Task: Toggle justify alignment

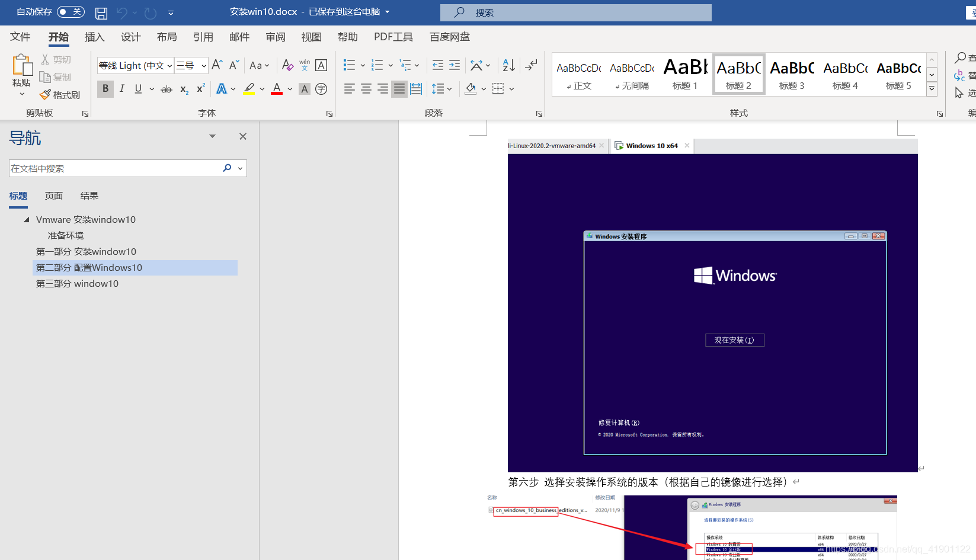Action: (399, 88)
